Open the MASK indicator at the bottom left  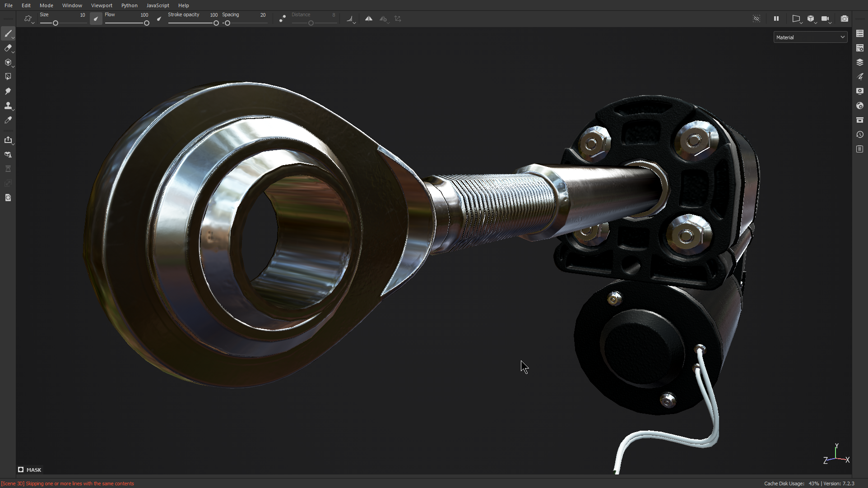click(x=30, y=470)
